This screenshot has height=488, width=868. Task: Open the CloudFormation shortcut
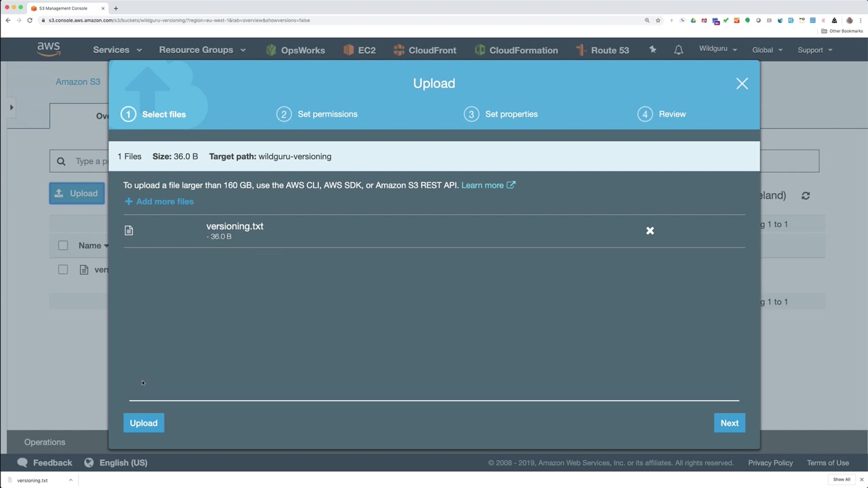(x=517, y=50)
